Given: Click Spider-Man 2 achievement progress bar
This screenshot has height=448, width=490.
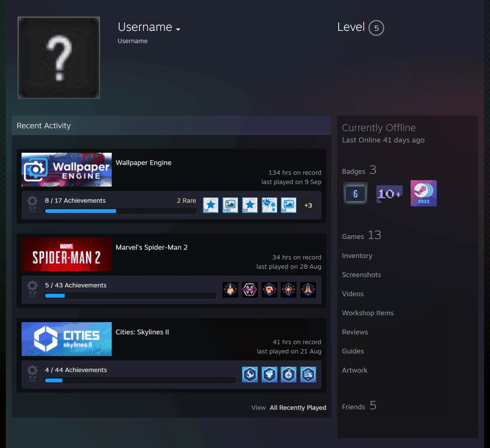Looking at the screenshot, I should (x=130, y=296).
